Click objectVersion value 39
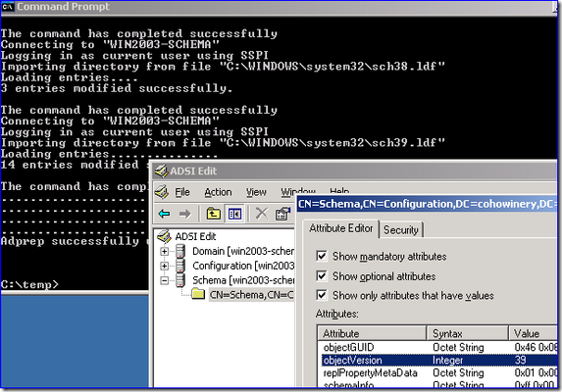562x392 pixels. (x=521, y=360)
